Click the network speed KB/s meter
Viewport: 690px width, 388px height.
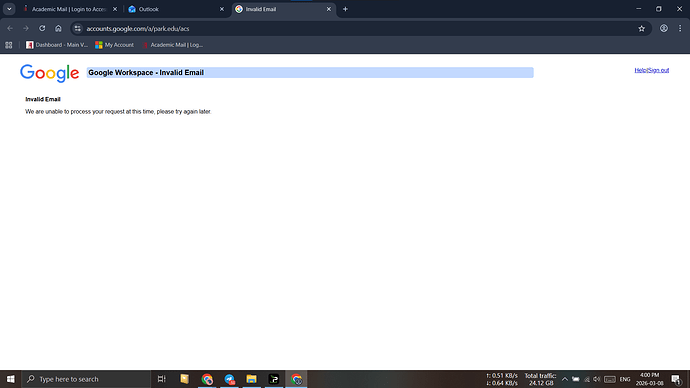[502, 379]
